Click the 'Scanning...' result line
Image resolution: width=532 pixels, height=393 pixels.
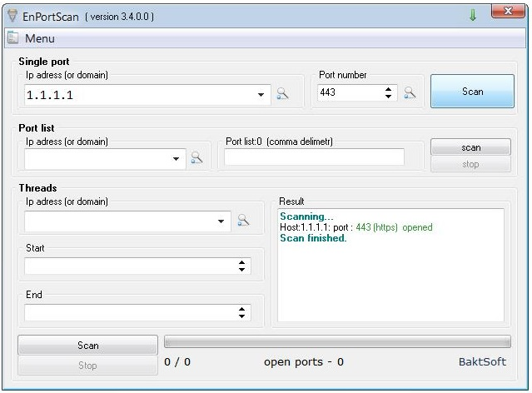[306, 216]
